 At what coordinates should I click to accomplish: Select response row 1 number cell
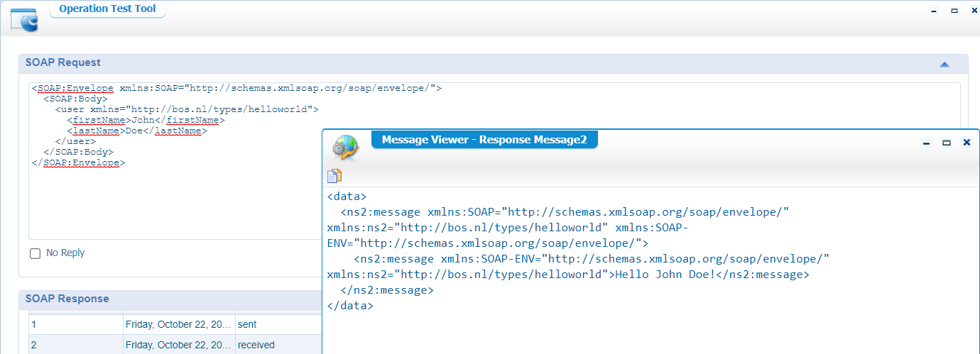click(x=75, y=324)
